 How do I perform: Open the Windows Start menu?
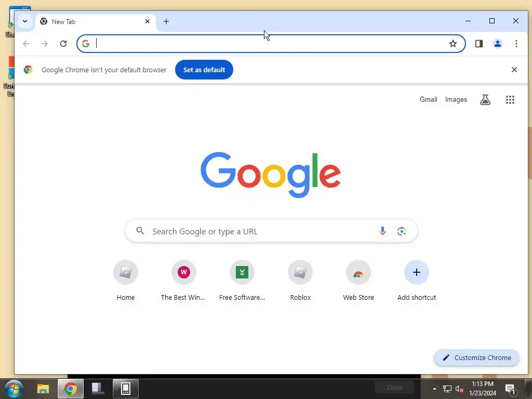coord(14,389)
